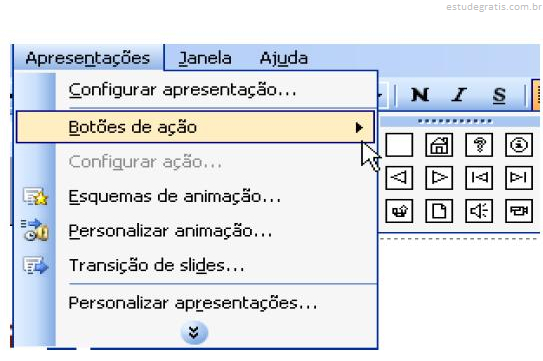Select the Home action button
Viewport: 543px width, 361px height.
[439, 145]
